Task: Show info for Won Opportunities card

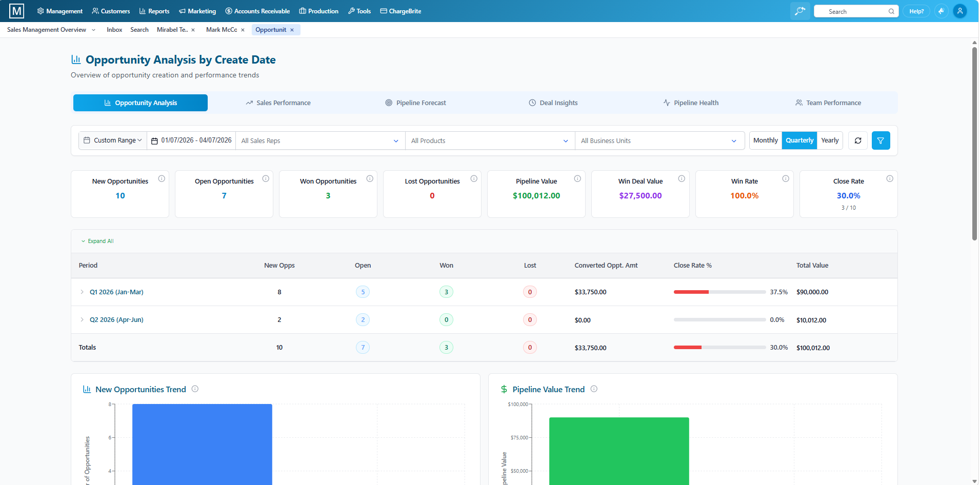Action: [x=370, y=178]
